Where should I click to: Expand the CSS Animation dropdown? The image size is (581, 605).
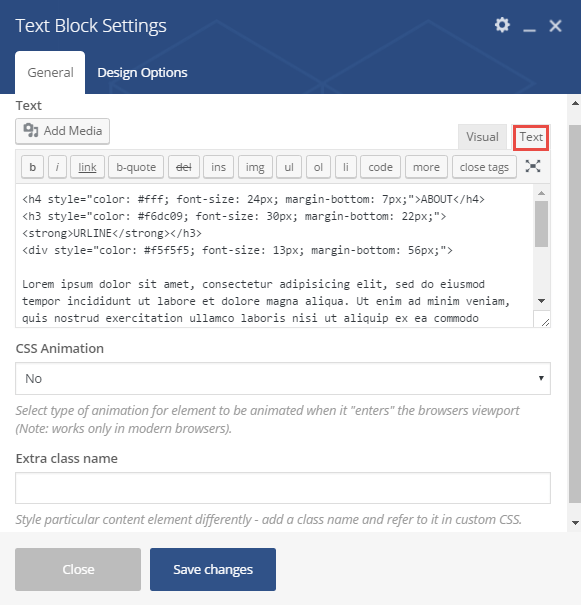point(283,379)
